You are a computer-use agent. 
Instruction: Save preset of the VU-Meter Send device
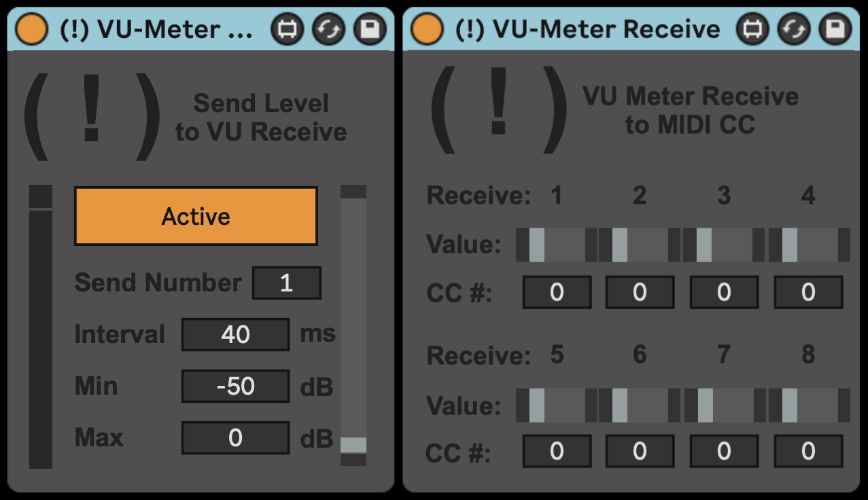point(370,29)
